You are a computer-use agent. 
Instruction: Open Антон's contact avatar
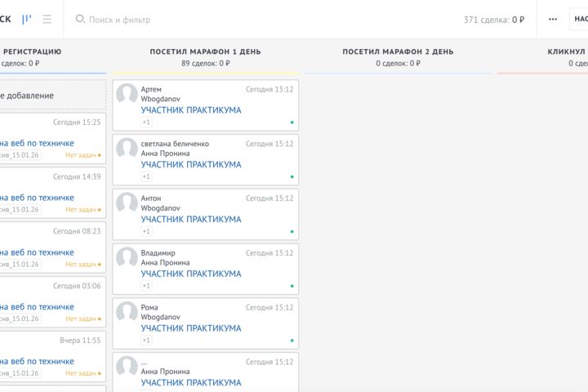tap(127, 203)
